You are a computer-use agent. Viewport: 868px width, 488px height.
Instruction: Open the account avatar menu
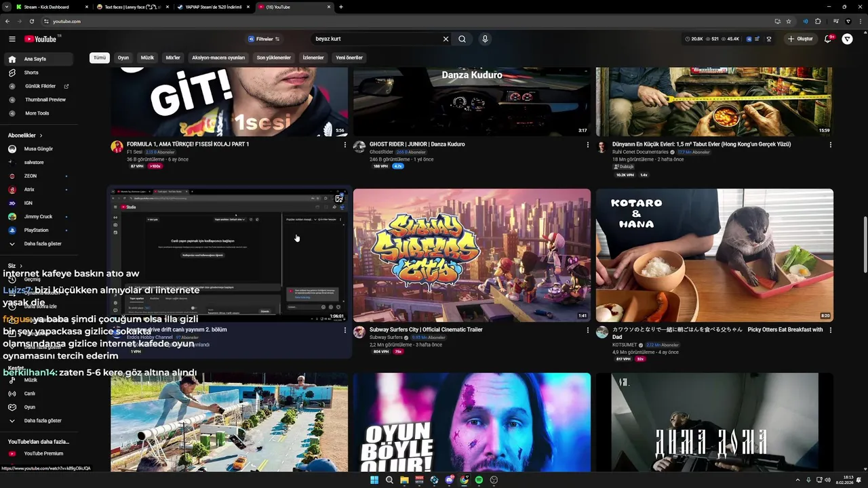848,39
